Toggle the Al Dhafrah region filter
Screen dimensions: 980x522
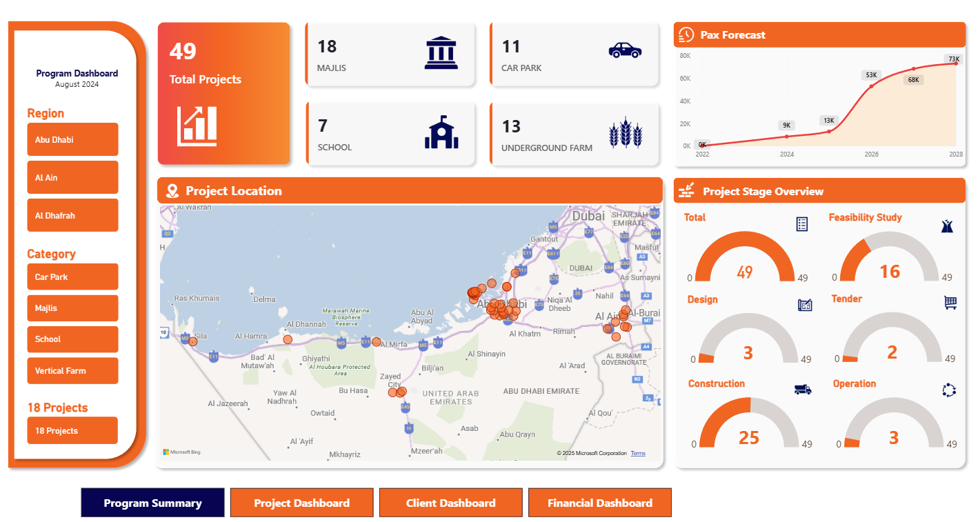tap(72, 215)
